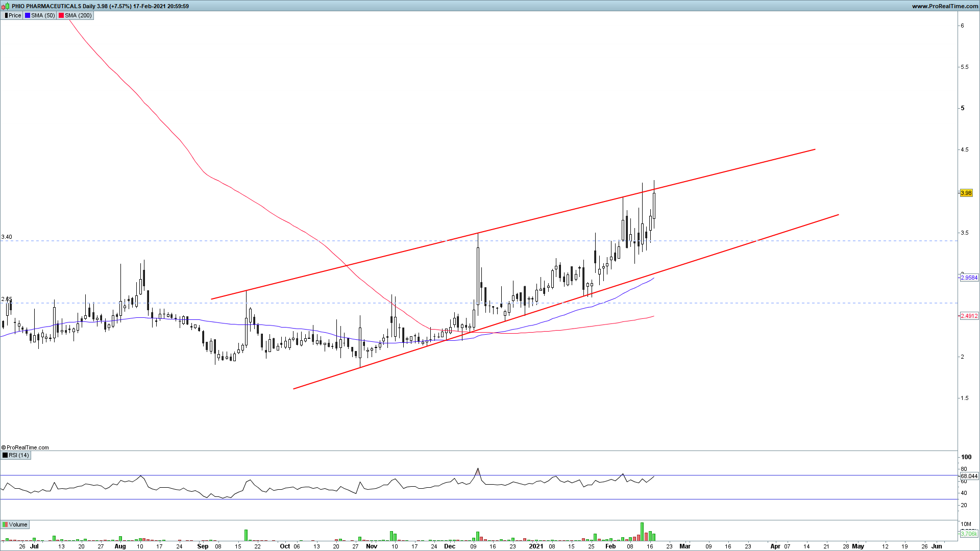
Task: Click the ProRealTime.com copyright watermark
Action: coord(26,447)
